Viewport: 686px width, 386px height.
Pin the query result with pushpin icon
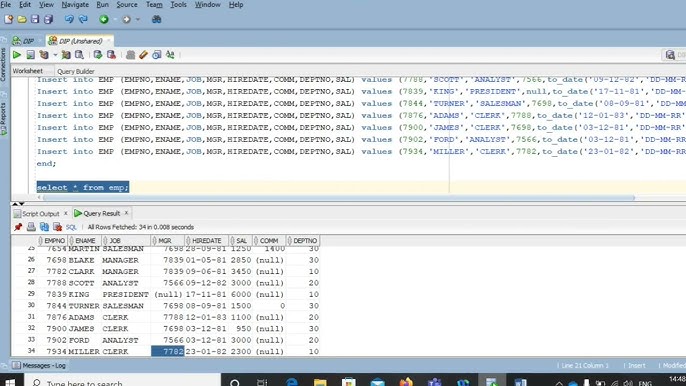(x=18, y=227)
